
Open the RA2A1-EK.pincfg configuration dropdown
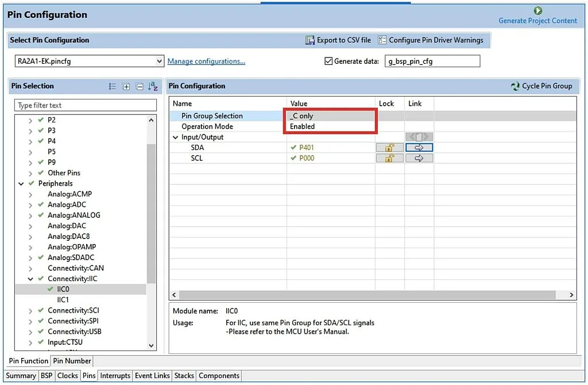tap(160, 61)
